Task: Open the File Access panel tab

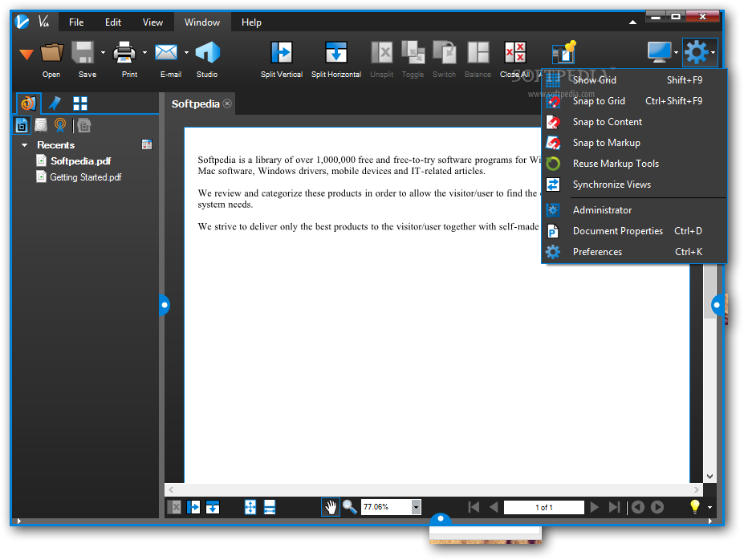Action: 28,103
